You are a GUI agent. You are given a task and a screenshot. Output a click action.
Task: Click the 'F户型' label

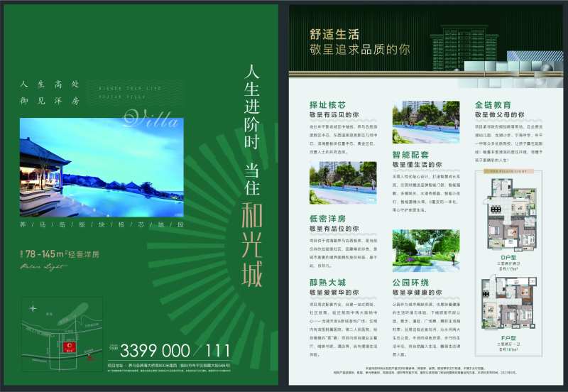pyautogui.click(x=508, y=338)
